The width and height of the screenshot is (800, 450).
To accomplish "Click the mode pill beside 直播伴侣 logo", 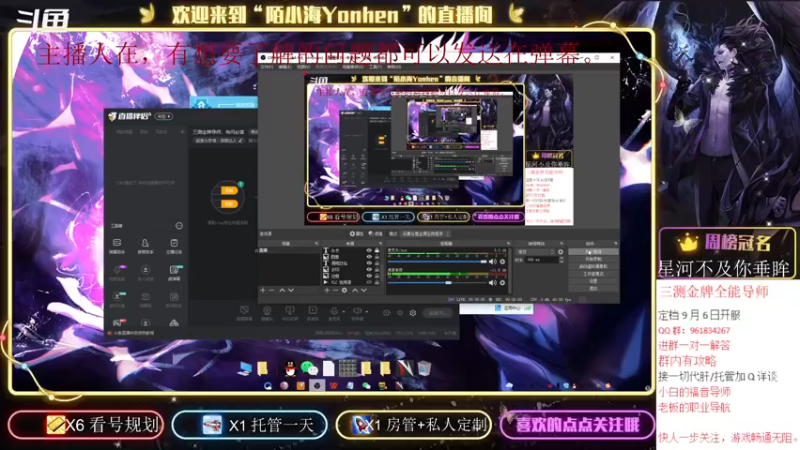I will tap(164, 116).
